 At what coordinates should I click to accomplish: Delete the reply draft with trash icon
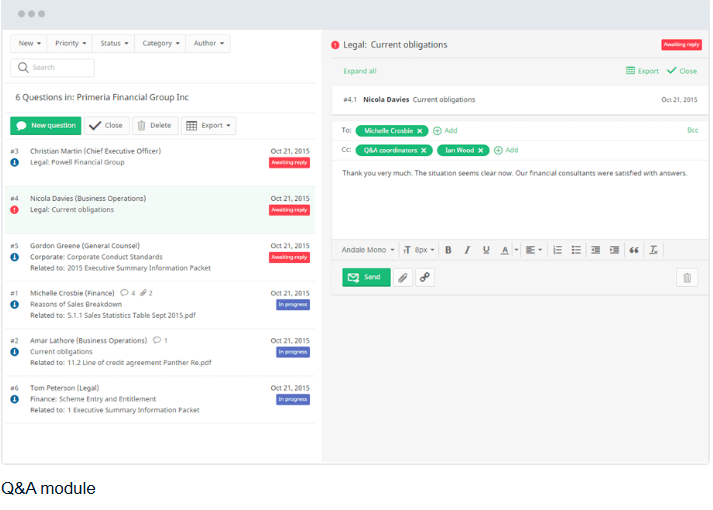tap(686, 277)
